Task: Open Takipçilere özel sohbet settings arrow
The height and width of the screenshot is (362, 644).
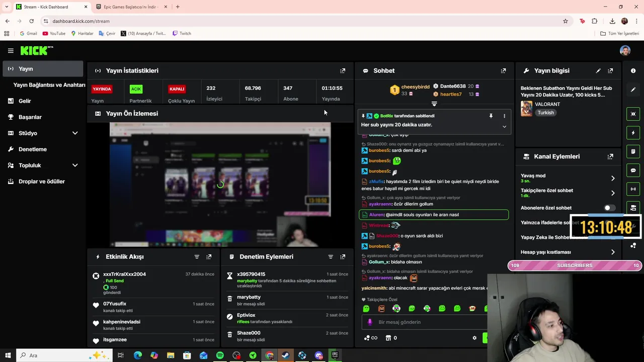Action: [613, 193]
